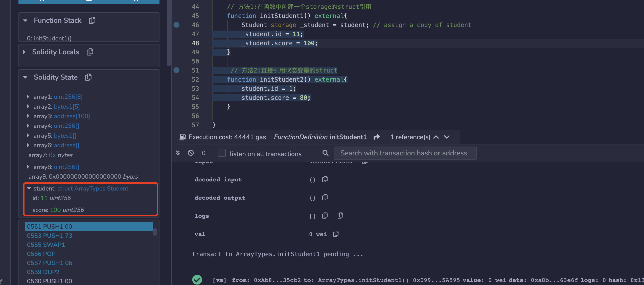The image size is (644, 285).
Task: Collapse the terminal with the double-chevron icon
Action: (x=178, y=153)
